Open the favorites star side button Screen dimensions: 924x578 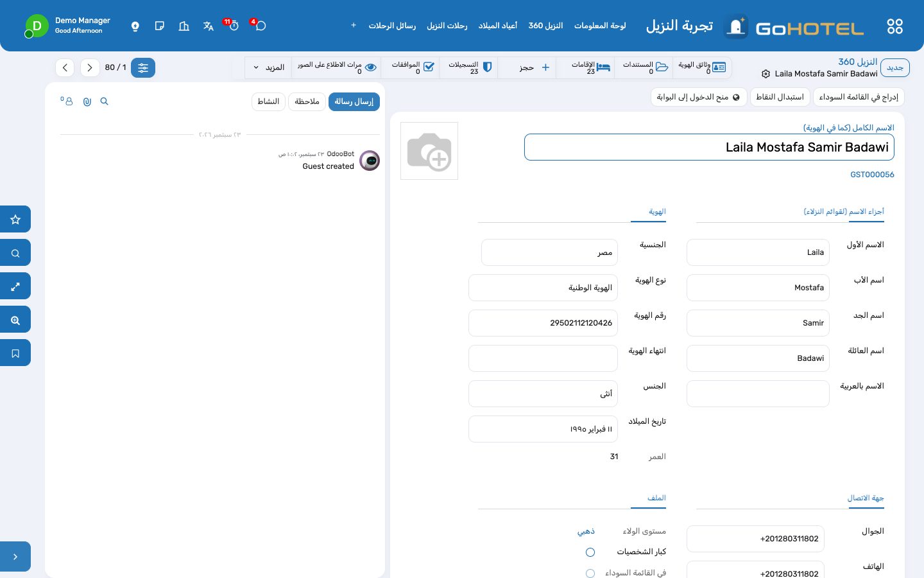point(15,219)
